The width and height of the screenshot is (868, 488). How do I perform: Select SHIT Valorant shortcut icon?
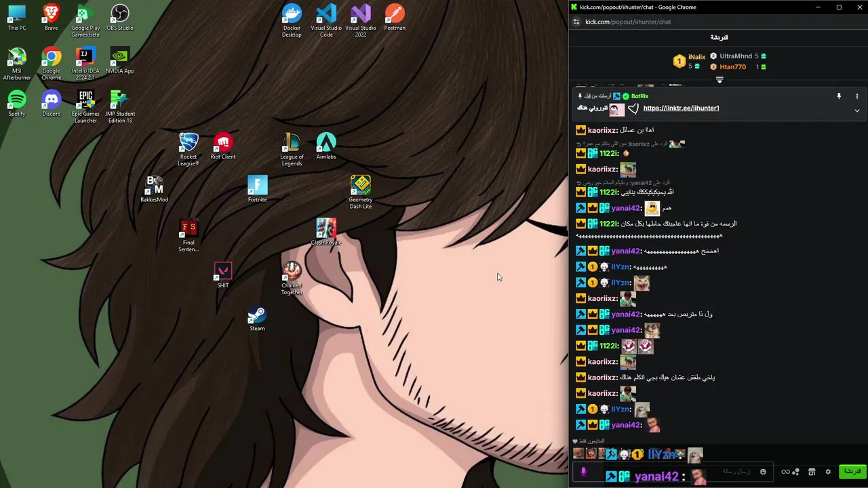coord(223,274)
